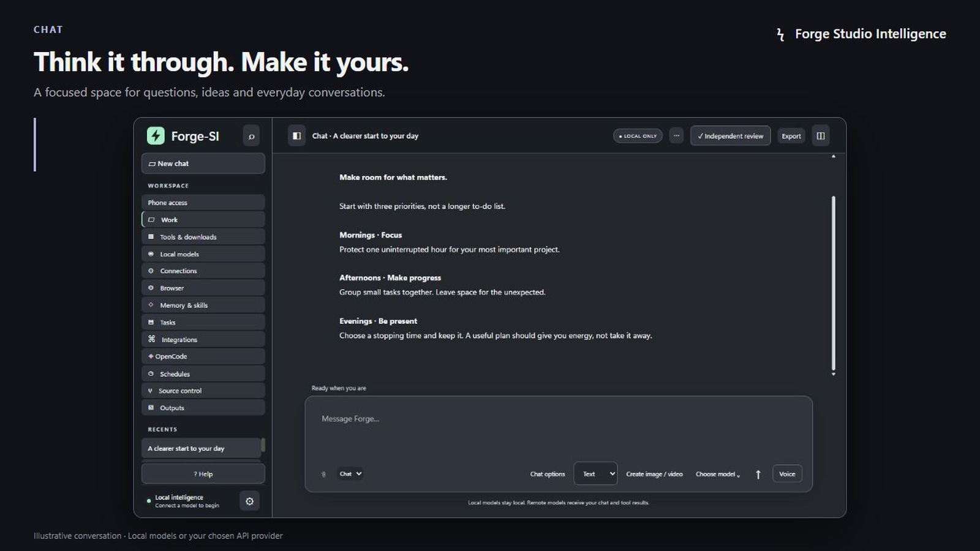Screen dimensions: 980x551
Task: Start a New chat
Action: 203,163
